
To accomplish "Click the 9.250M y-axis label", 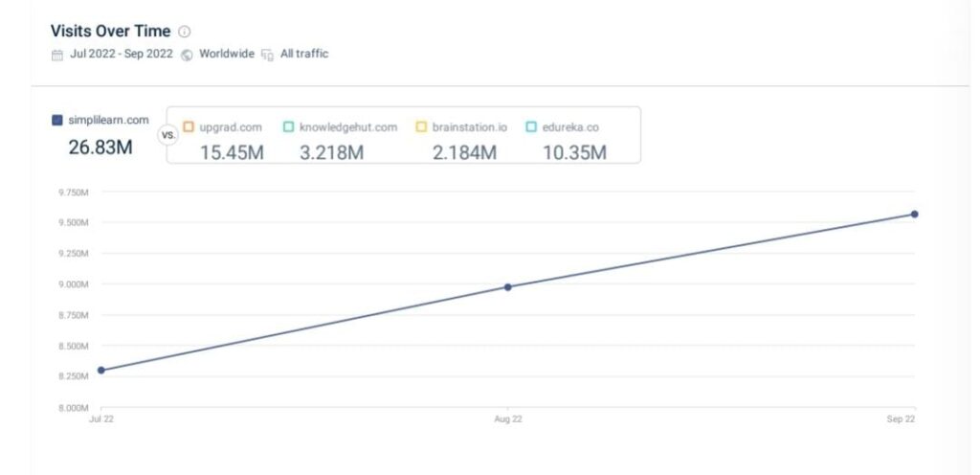I will pyautogui.click(x=73, y=254).
